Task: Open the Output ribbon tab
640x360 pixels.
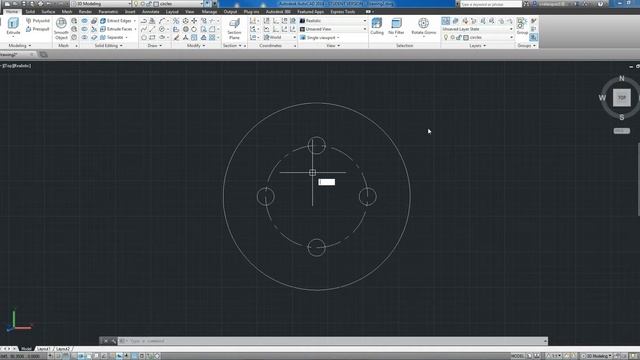Action: coord(230,12)
